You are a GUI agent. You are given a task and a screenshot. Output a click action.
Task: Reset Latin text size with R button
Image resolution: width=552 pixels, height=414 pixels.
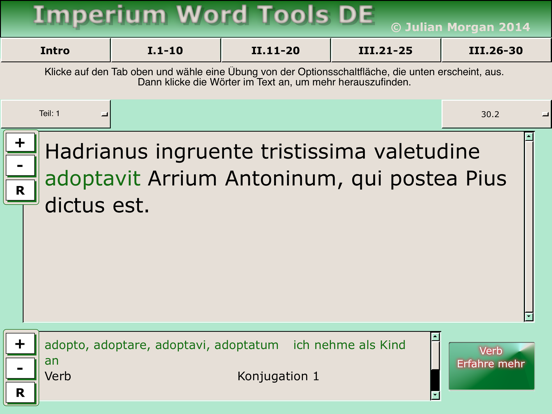[20, 190]
